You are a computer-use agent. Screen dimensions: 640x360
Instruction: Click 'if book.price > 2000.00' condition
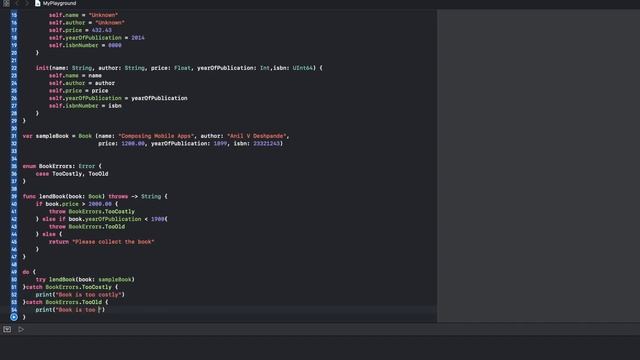[77, 204]
